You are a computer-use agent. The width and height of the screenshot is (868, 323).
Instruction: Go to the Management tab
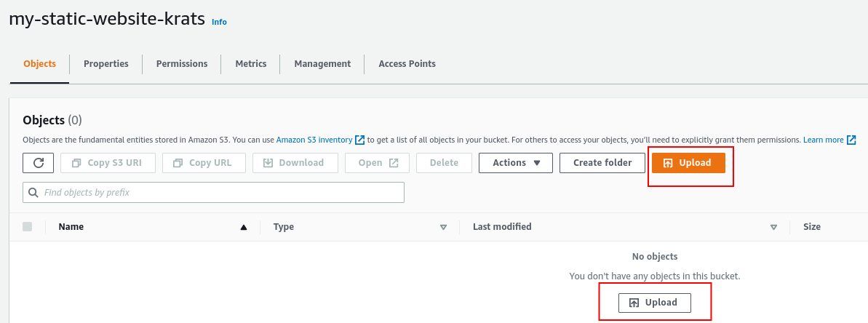[x=322, y=63]
